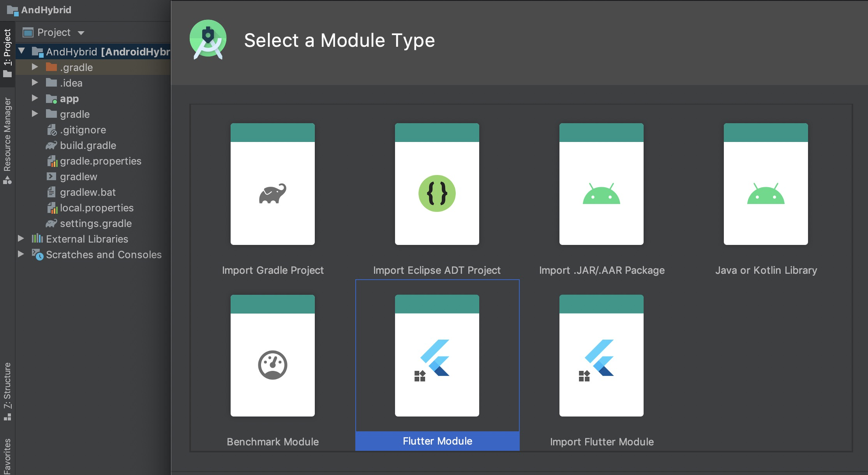Click the Flutter logo on Import Flutter Module card
Viewport: 868px width, 475px height.
tap(599, 358)
